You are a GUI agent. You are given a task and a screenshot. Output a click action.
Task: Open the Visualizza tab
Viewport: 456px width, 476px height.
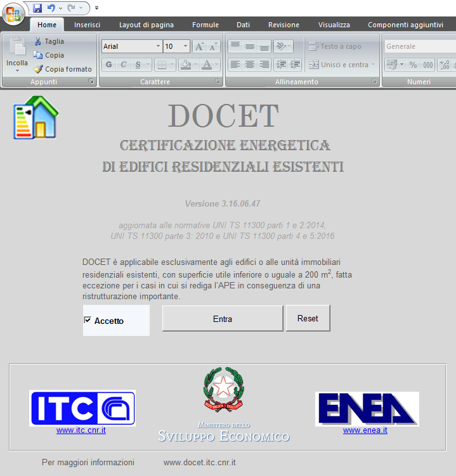(334, 25)
